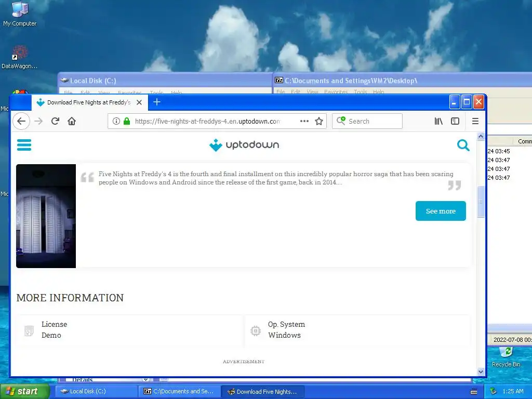Click tray icon beside the clock
The width and height of the screenshot is (532, 399).
click(494, 392)
